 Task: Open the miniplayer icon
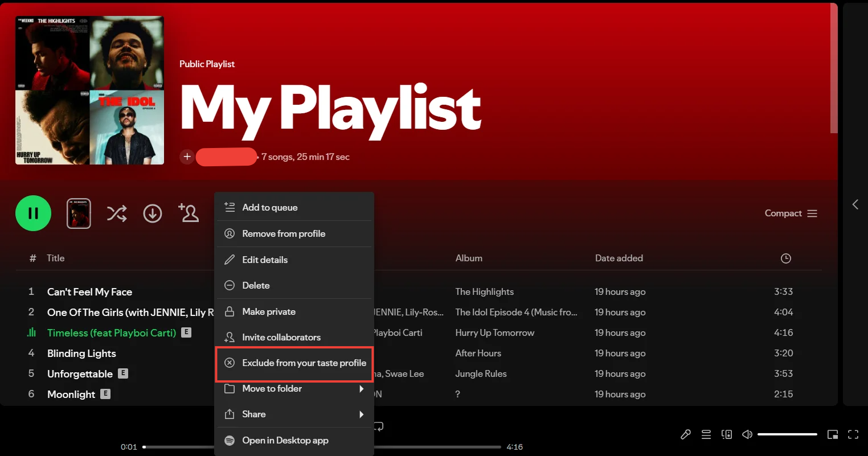pos(833,434)
